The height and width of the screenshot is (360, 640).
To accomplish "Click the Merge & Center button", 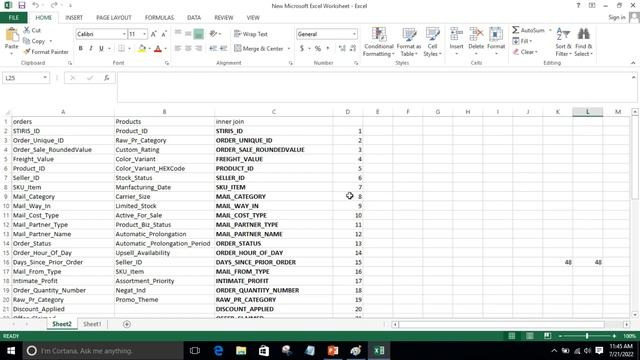I will [x=259, y=48].
